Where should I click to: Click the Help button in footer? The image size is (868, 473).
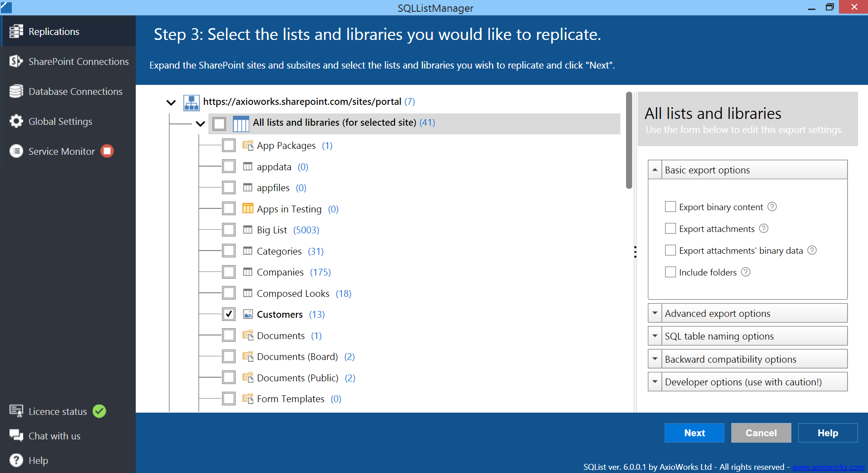click(828, 433)
